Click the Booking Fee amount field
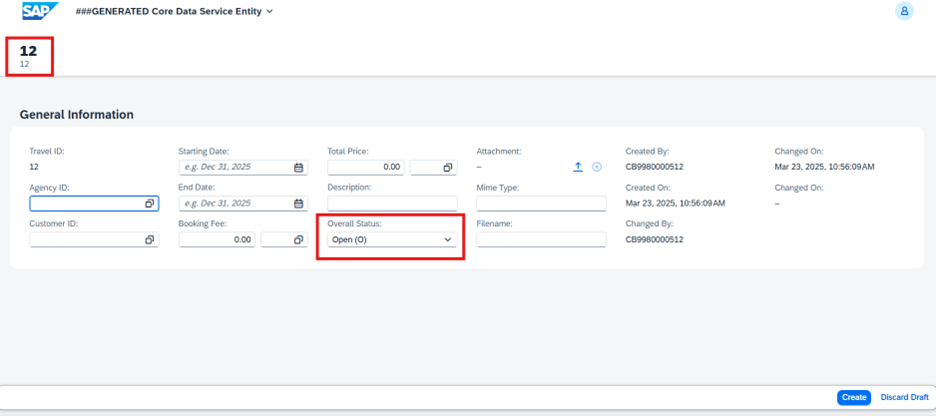This screenshot has width=936, height=416. 216,240
